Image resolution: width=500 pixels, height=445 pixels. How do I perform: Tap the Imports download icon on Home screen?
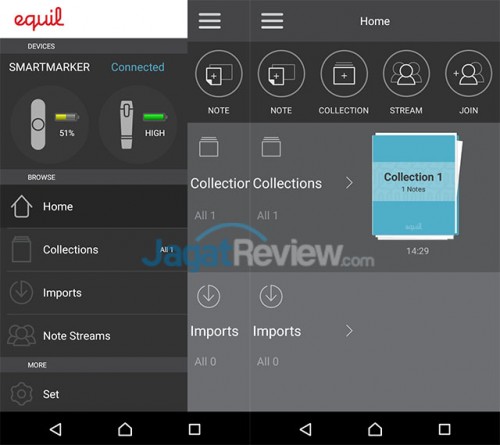click(271, 296)
